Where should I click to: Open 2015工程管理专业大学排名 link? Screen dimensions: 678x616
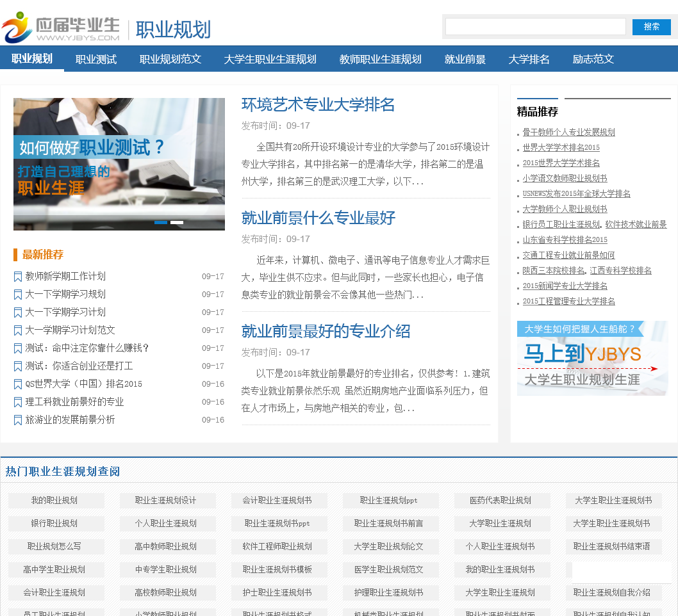[568, 302]
